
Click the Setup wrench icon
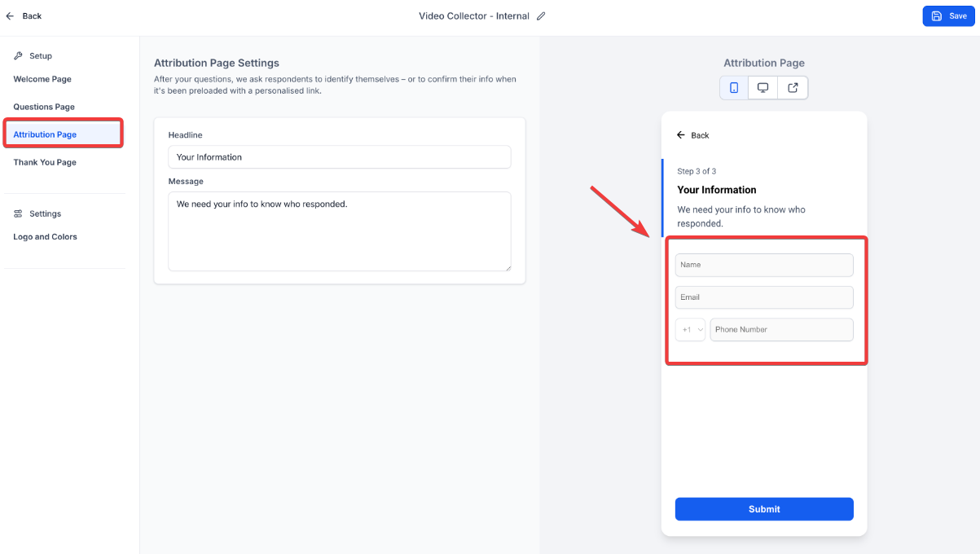tap(19, 56)
